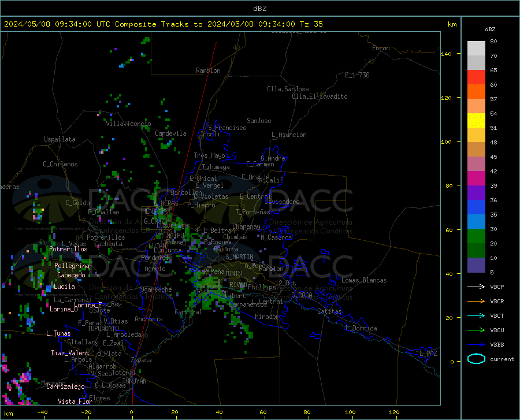Click the orange VBCR arrow legend icon

476,302
